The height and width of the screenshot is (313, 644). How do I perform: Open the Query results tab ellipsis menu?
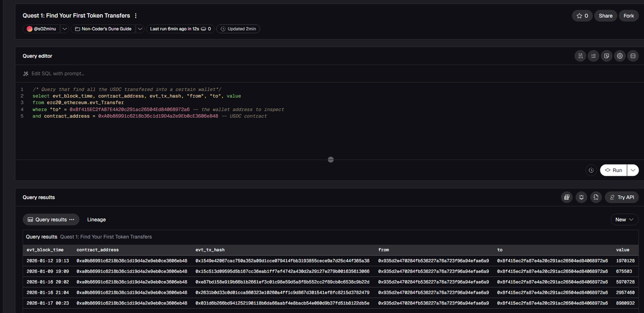[72, 220]
